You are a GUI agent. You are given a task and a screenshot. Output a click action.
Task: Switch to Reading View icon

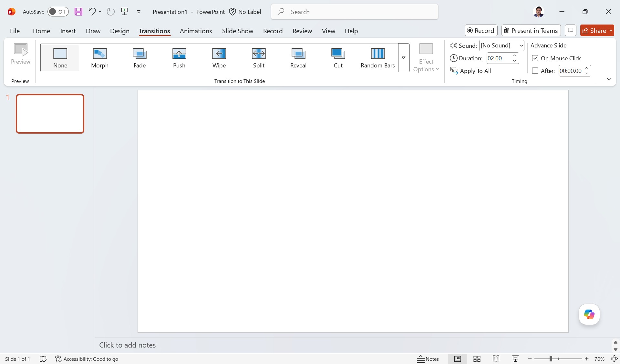click(496, 359)
